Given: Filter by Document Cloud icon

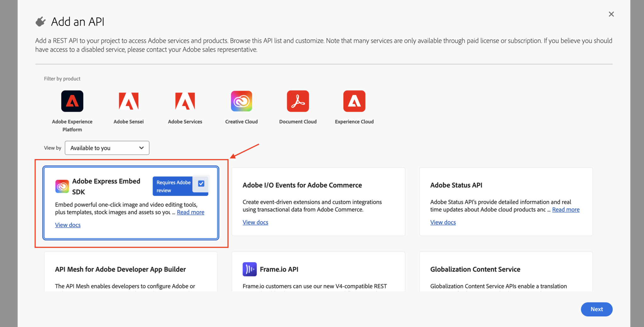Looking at the screenshot, I should click(x=298, y=101).
